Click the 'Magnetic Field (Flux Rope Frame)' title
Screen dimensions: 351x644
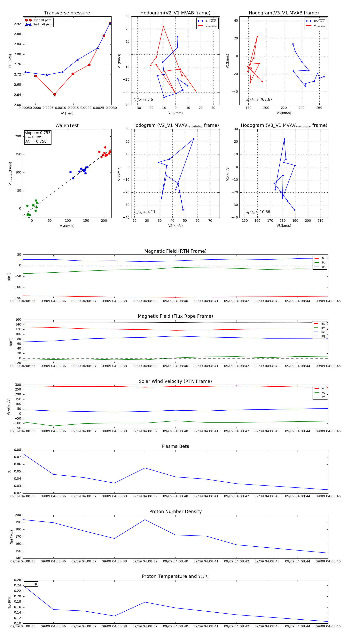[175, 316]
